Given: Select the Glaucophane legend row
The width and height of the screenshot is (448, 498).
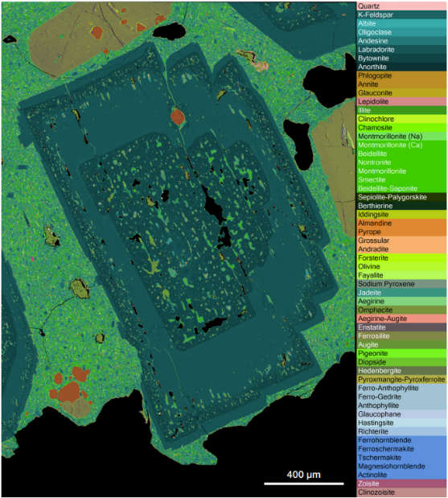Looking at the screenshot, I should pos(401,414).
